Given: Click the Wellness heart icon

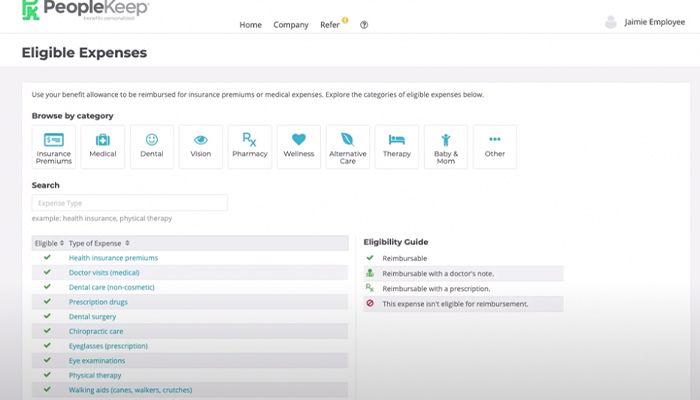Looking at the screenshot, I should [298, 146].
